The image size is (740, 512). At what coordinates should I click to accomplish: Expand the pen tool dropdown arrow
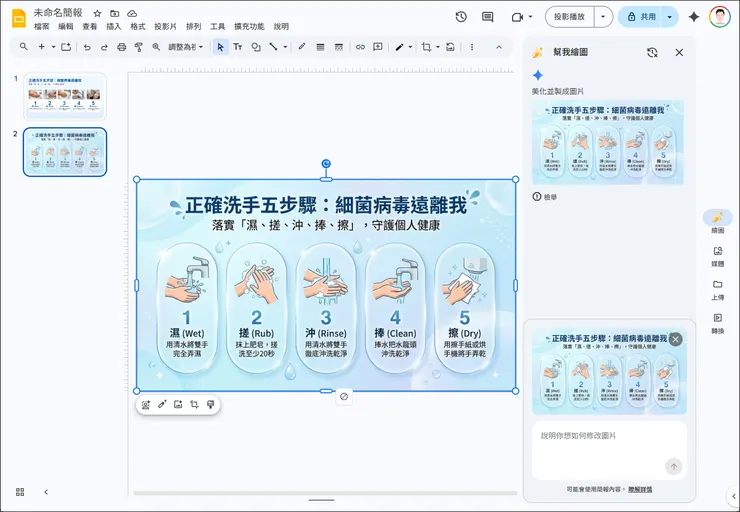(x=410, y=47)
